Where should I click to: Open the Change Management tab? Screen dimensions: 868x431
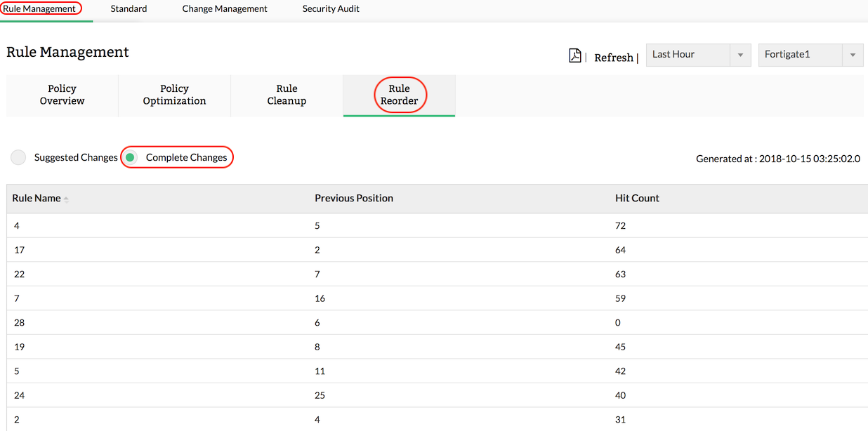click(225, 9)
